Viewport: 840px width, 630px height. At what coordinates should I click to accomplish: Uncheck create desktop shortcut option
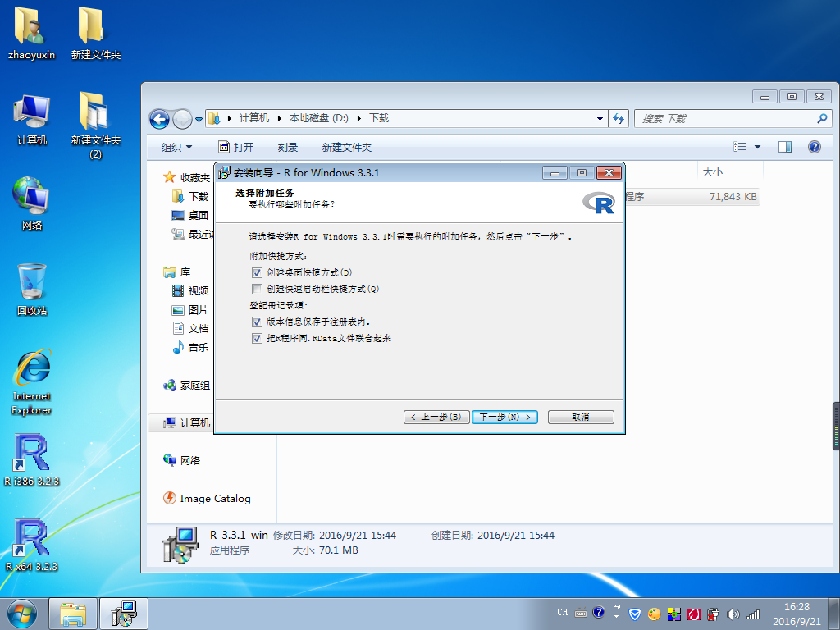(257, 272)
